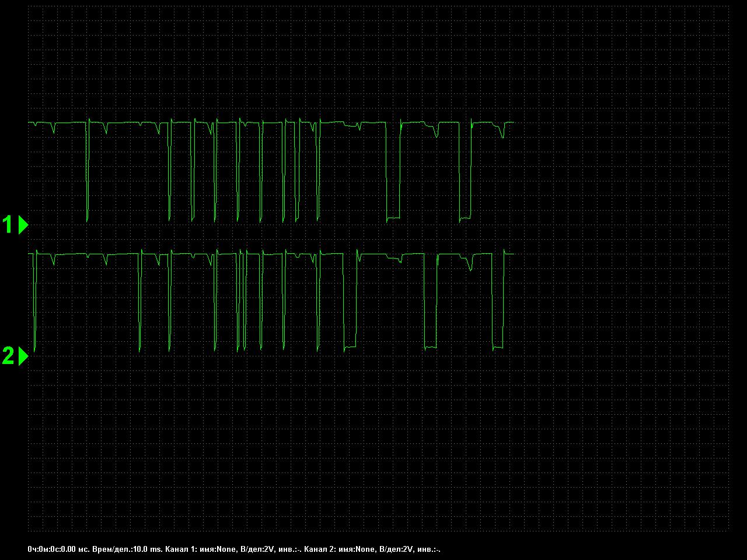Click the channel 1 zero-level arrow marker
Image resolution: width=747 pixels, height=560 pixels.
click(23, 225)
